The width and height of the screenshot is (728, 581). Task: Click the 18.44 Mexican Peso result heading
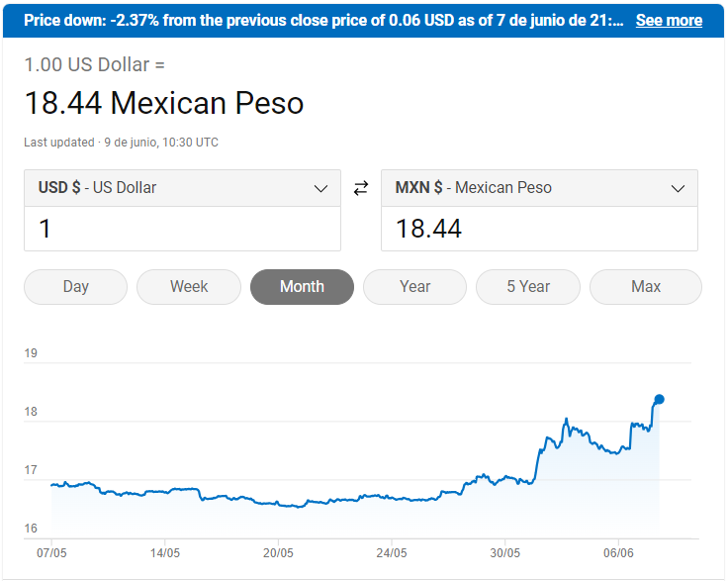coord(164,103)
